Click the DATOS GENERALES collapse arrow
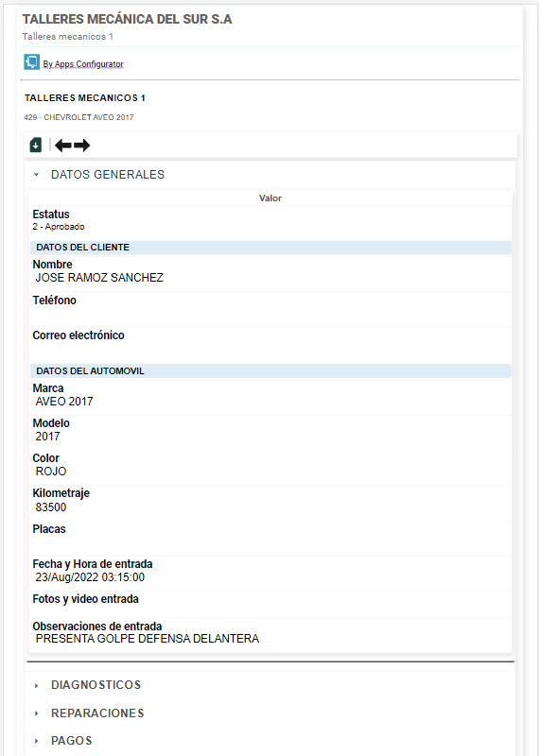Viewport: 540px width, 756px height. [37, 175]
